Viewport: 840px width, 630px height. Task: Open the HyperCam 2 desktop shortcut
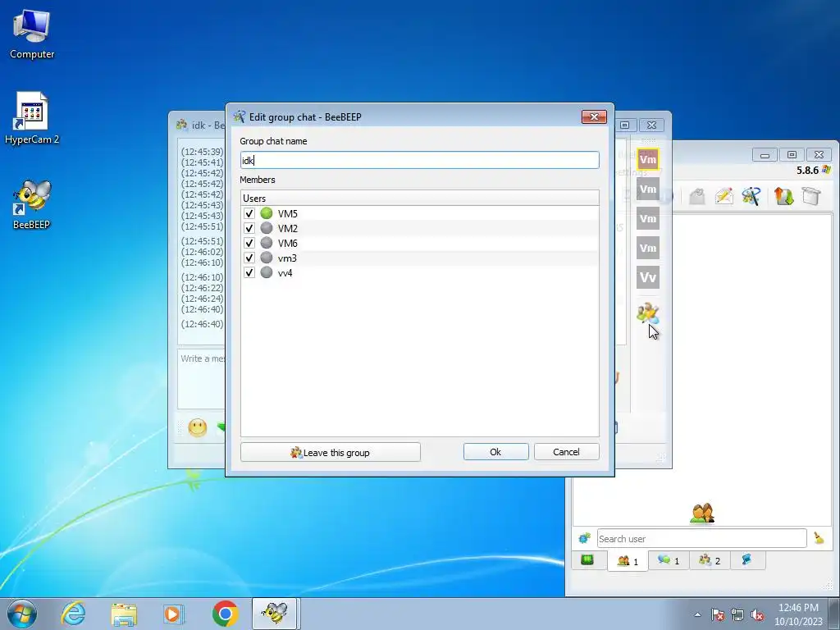point(32,119)
